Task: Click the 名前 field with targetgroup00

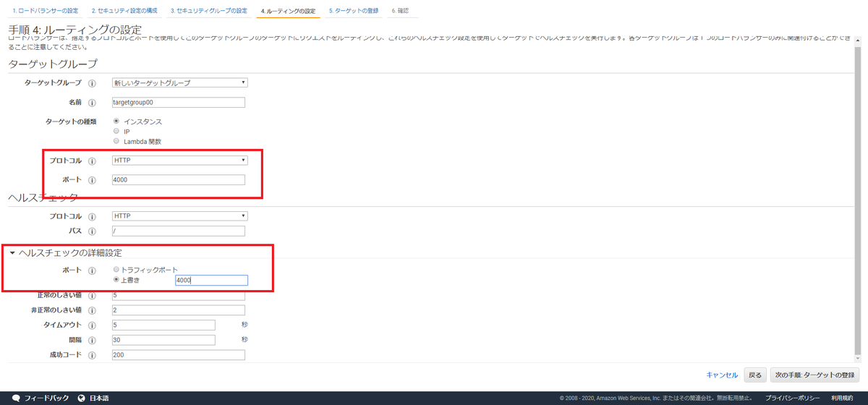Action: point(179,102)
